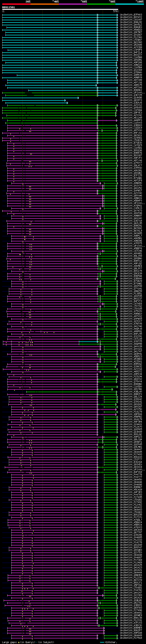Select hit UniRef100_P27495
Image resolution: width=146 pixels, height=644 pixels.
point(131,497)
